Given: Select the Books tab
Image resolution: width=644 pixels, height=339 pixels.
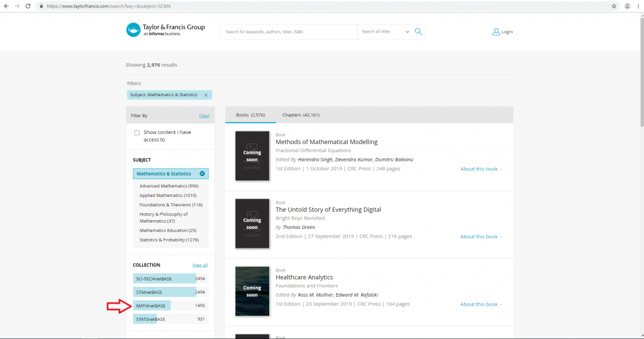Looking at the screenshot, I should [250, 115].
